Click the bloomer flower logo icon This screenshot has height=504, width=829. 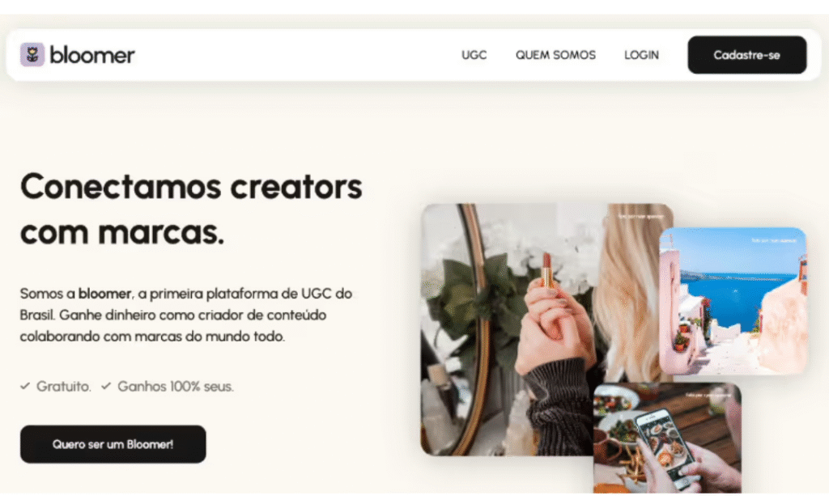point(32,54)
